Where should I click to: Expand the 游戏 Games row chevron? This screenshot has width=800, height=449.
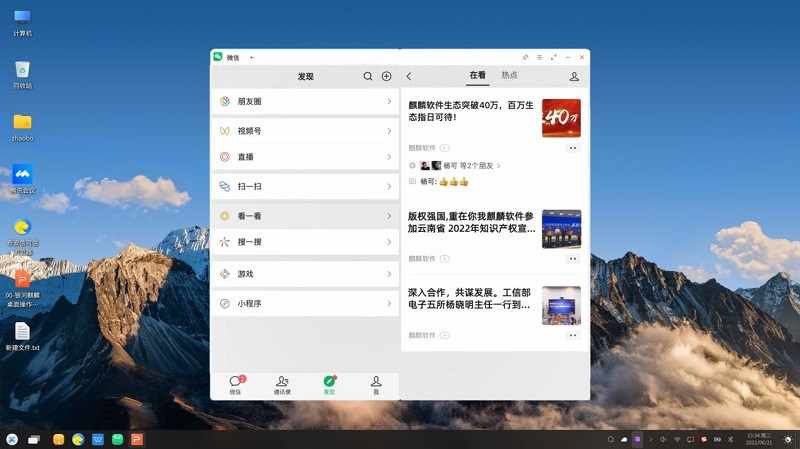(389, 274)
